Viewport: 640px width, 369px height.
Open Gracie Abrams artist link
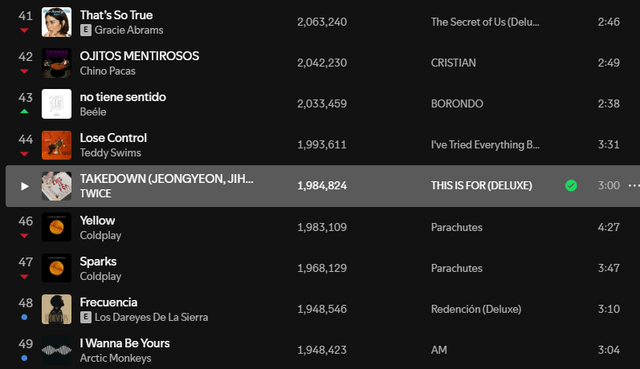click(x=129, y=30)
